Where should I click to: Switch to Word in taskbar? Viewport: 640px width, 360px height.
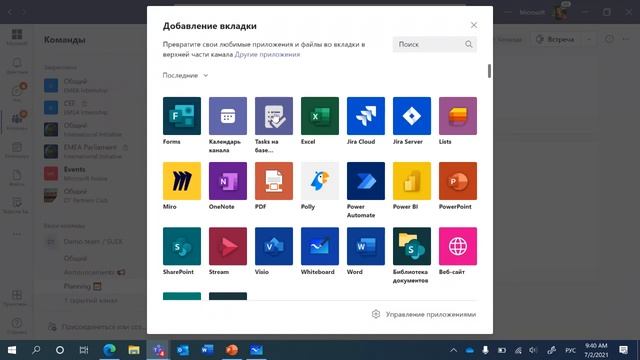click(x=207, y=350)
